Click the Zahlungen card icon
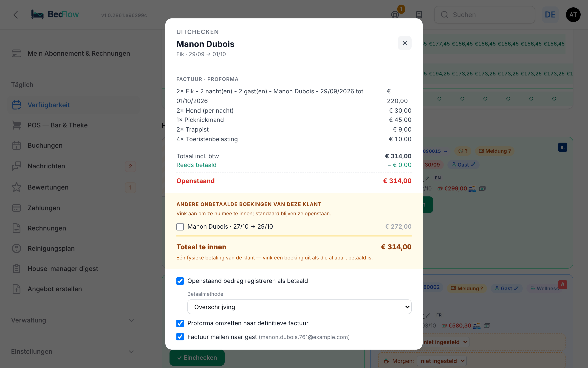The width and height of the screenshot is (588, 368). [x=17, y=208]
